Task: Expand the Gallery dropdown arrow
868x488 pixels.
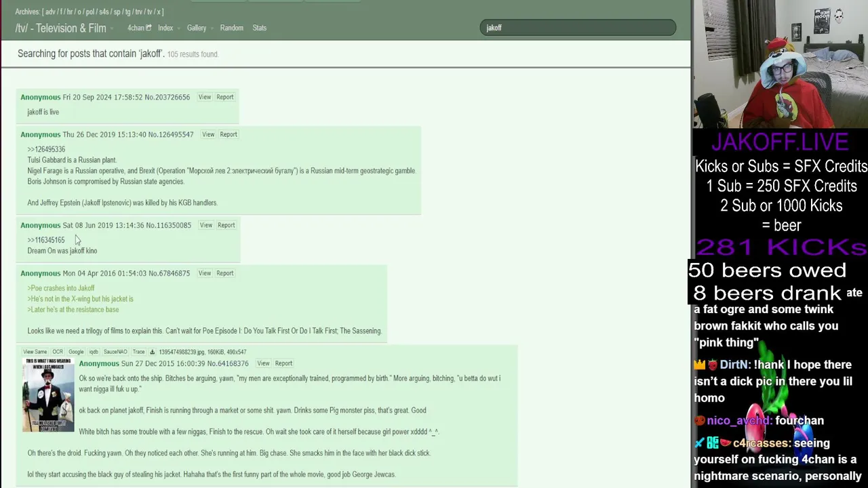Action: click(212, 28)
